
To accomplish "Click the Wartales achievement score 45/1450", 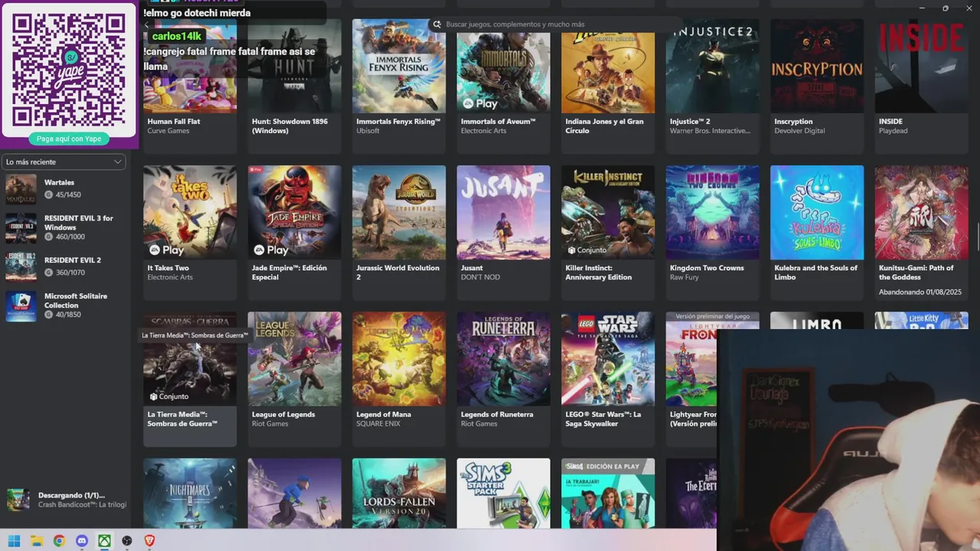I will 62,195.
